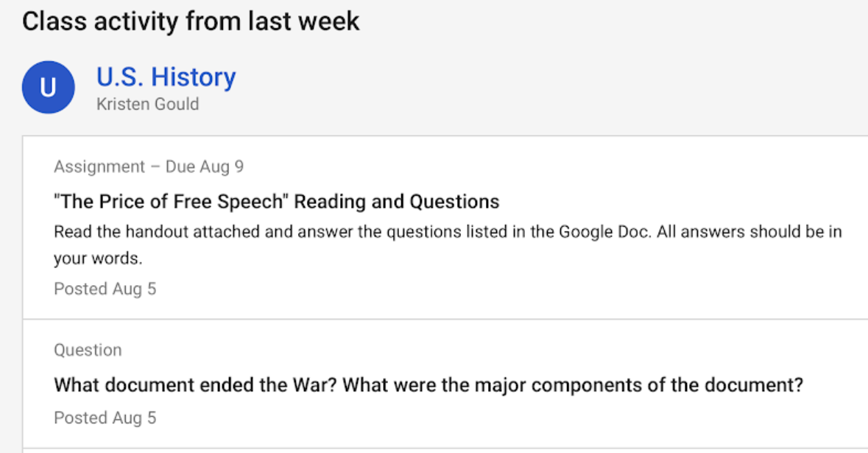Open "The Price of Free Speech" assignment title
This screenshot has height=453, width=868.
click(x=277, y=202)
